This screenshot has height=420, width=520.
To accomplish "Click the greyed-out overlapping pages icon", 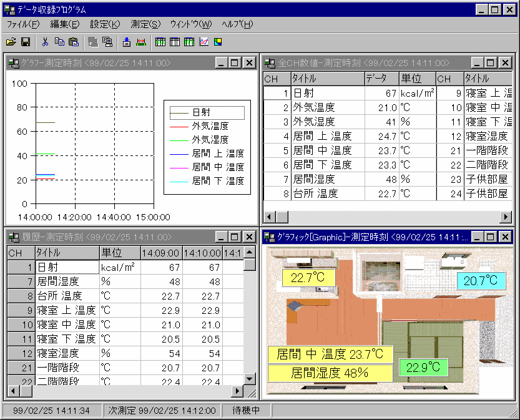I will [x=93, y=42].
